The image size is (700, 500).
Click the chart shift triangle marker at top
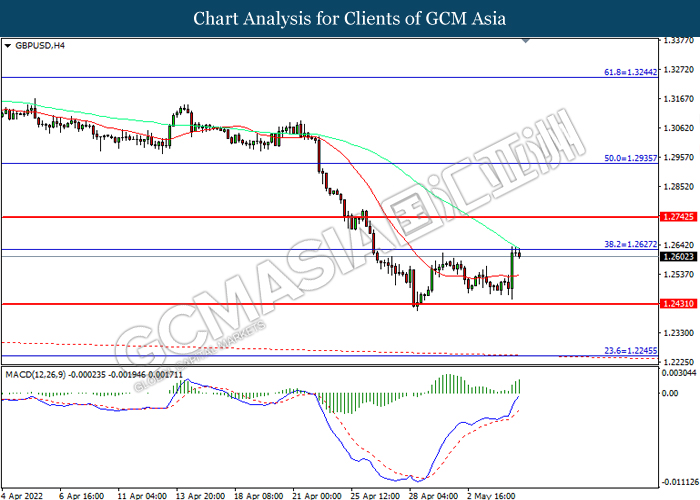point(526,41)
